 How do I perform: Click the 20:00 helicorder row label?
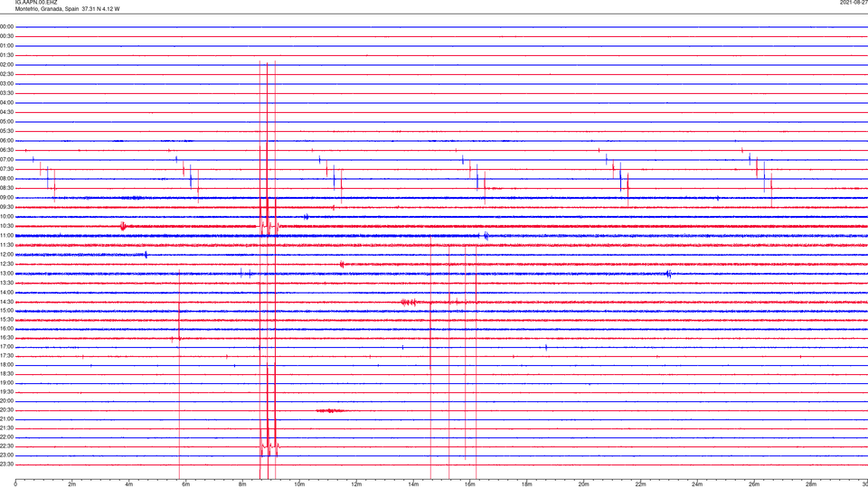point(7,401)
